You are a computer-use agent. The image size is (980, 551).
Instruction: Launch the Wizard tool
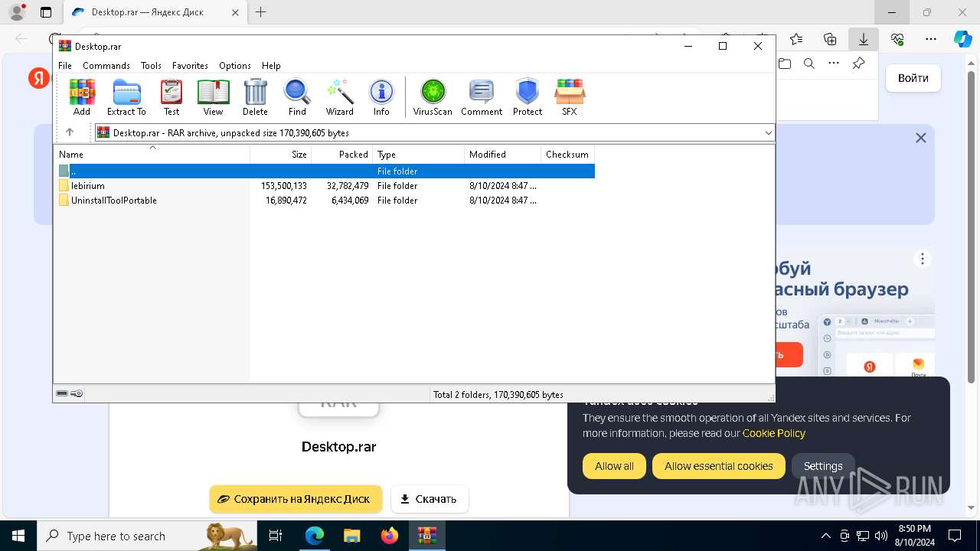tap(339, 97)
